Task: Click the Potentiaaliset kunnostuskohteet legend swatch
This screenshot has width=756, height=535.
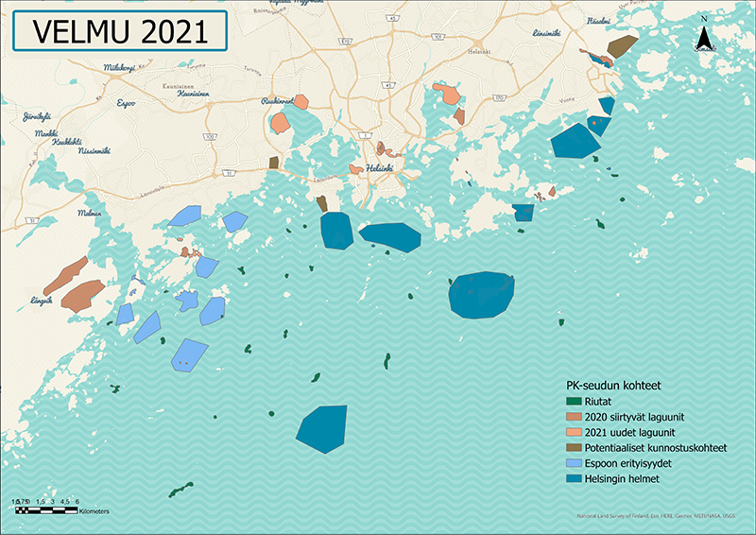Action: pyautogui.click(x=574, y=448)
